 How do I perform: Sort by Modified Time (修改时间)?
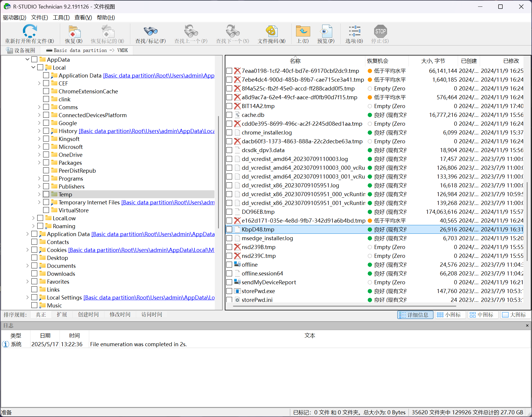tap(120, 315)
